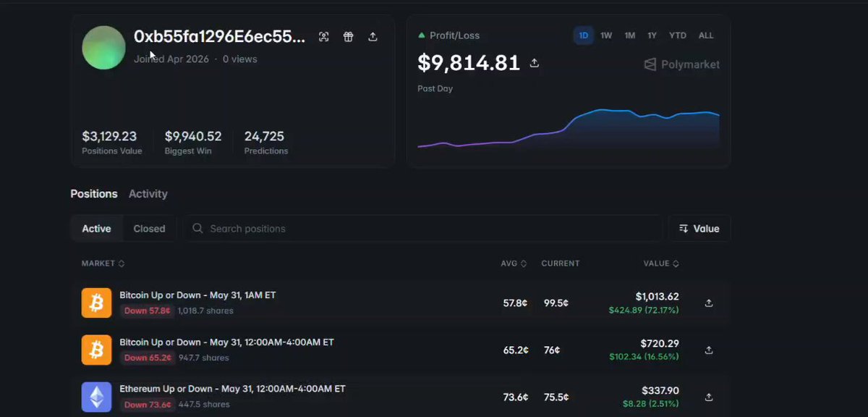The width and height of the screenshot is (868, 417).
Task: Share the $9,814.81 profit figure
Action: [x=535, y=63]
